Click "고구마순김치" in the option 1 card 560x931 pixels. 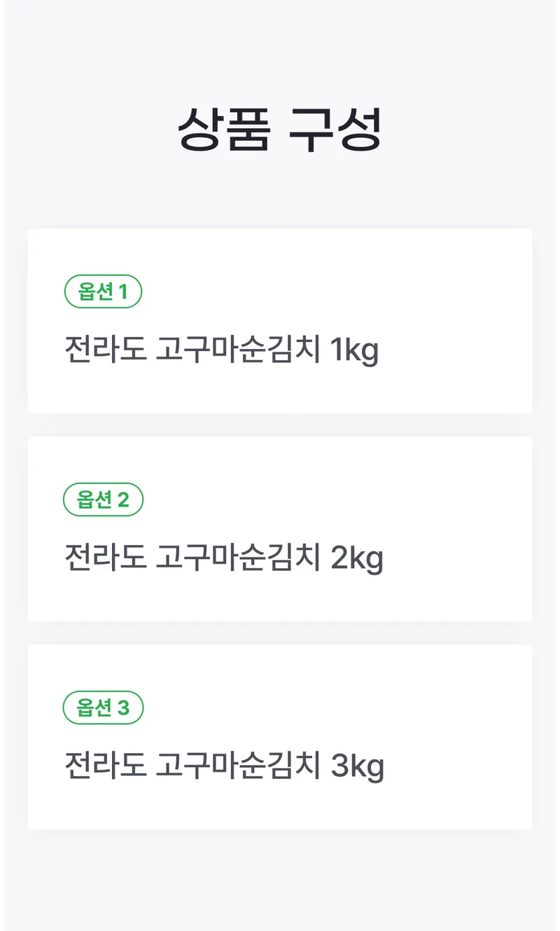point(238,350)
